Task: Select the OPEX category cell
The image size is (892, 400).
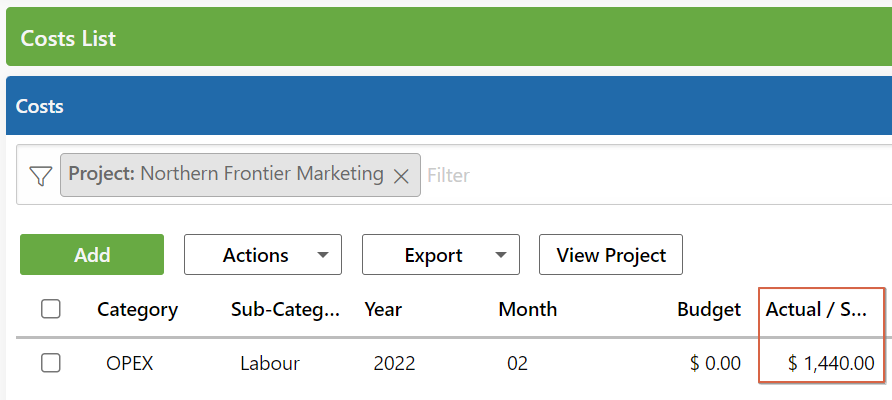Action: (130, 363)
